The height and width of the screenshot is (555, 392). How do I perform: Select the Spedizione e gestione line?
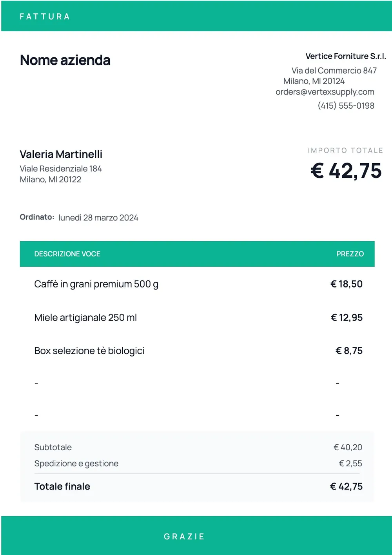[x=197, y=464]
